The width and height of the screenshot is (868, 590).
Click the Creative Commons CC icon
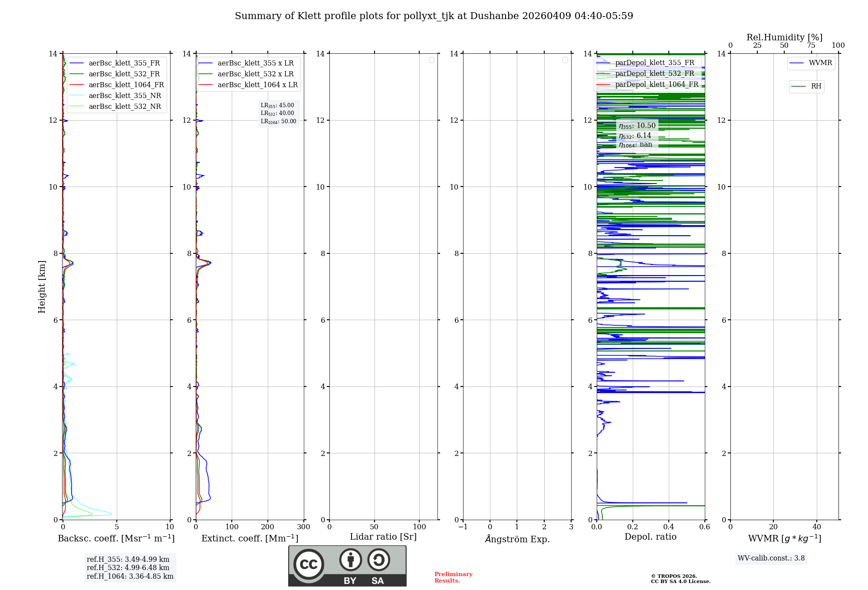coord(309,564)
